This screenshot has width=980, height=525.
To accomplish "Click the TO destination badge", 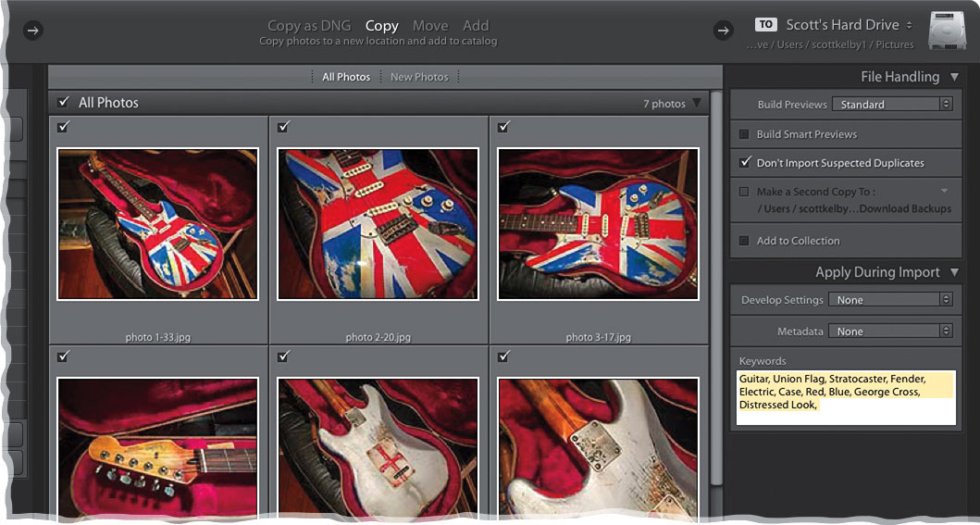I will [765, 25].
